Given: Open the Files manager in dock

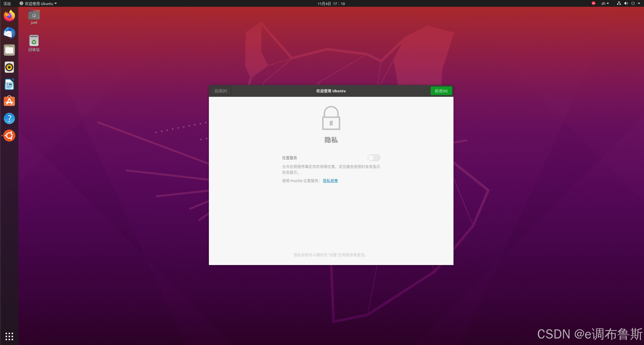Looking at the screenshot, I should [9, 50].
